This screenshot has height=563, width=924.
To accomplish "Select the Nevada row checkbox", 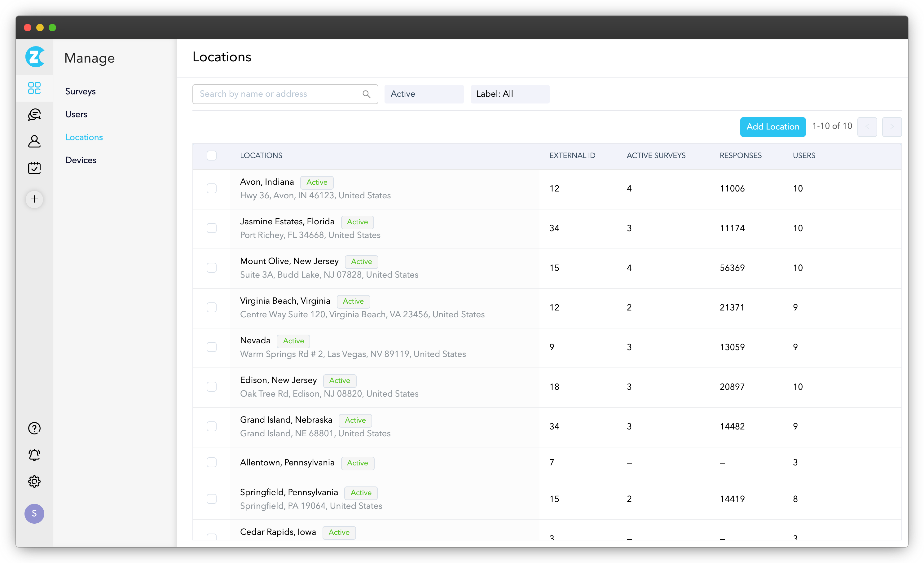I will point(212,347).
